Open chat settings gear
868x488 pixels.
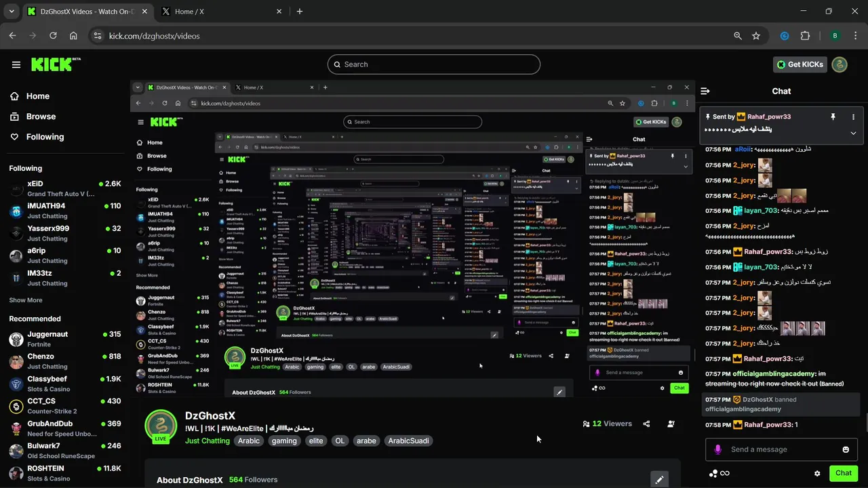click(817, 473)
